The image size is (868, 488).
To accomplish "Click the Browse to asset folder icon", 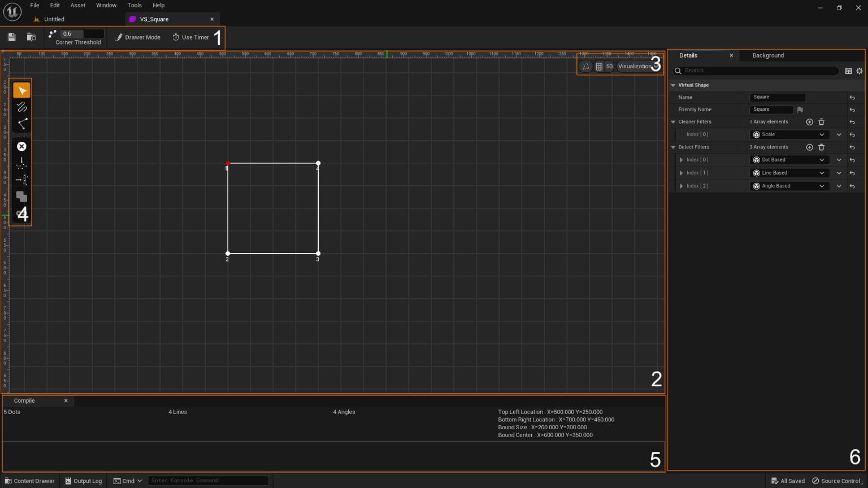I will click(x=32, y=37).
